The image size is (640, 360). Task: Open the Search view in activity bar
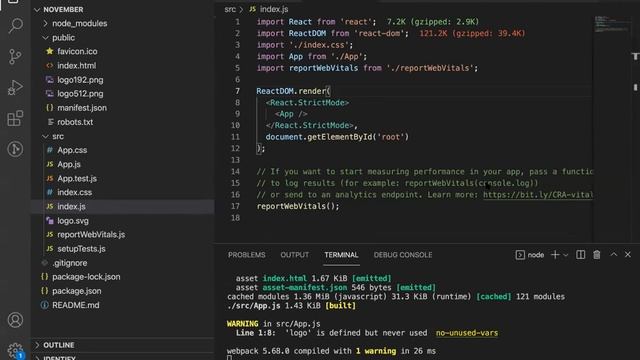tap(15, 25)
